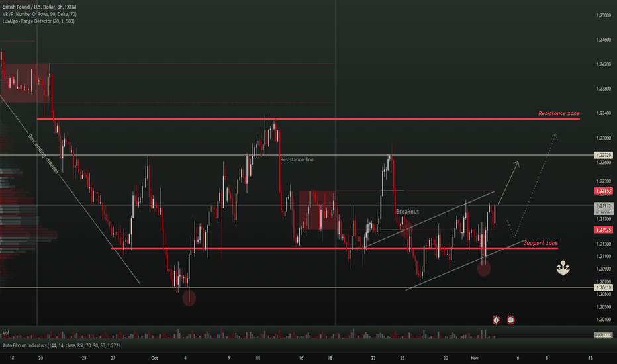Click the Support zone annotation text

[x=540, y=243]
